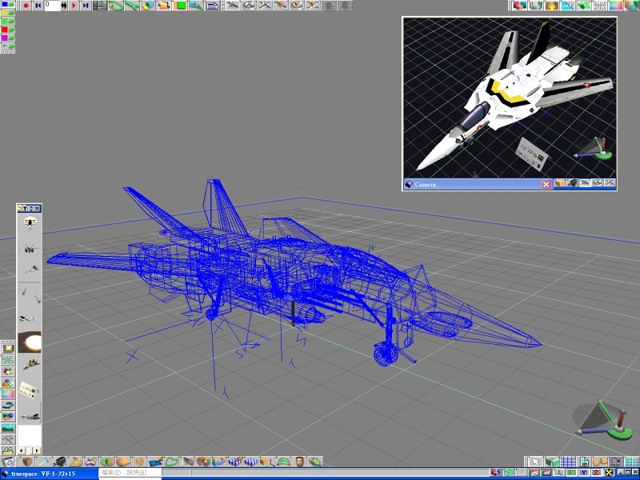Click the Camera window title bar
Screen dimensions: 640x480
tap(470, 184)
